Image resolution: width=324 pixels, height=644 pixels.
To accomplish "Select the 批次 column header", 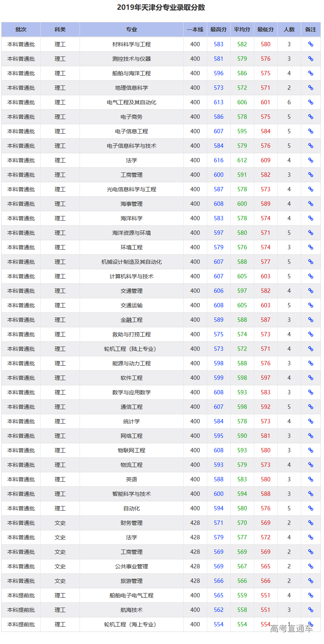I will (x=21, y=29).
